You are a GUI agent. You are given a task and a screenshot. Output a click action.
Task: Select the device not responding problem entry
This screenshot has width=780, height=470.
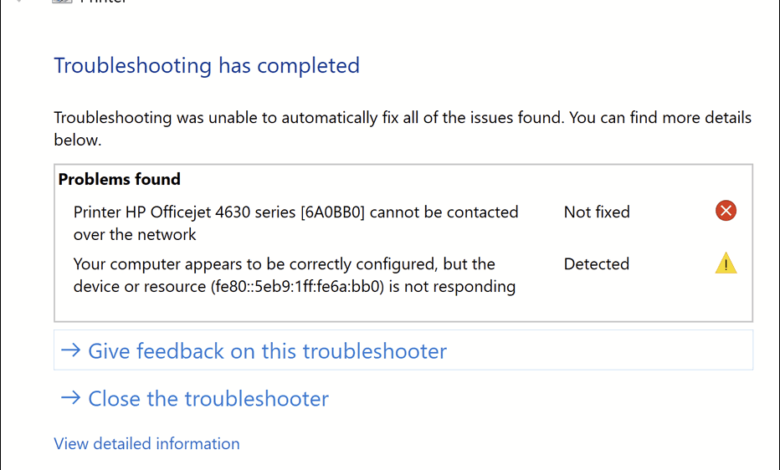tap(294, 275)
